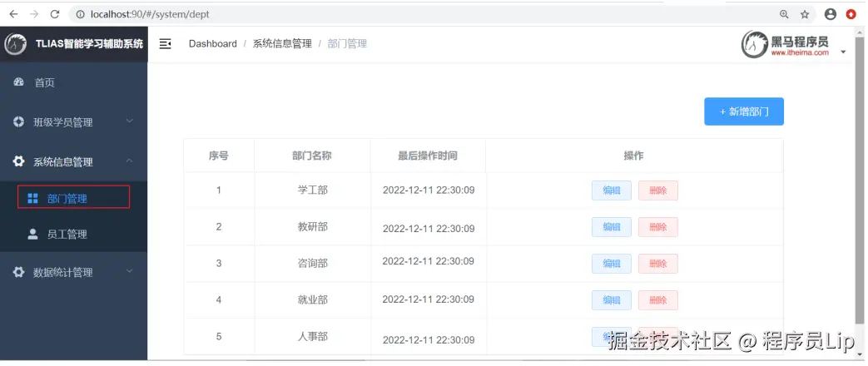Click the 黑马程序员 logo avatar
The width and height of the screenshot is (868, 366).
[786, 44]
